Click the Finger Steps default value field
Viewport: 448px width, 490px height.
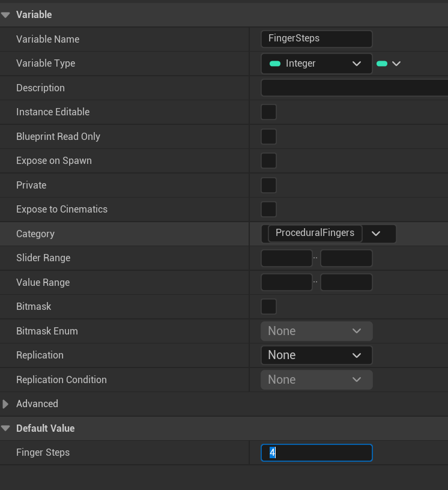click(x=316, y=453)
